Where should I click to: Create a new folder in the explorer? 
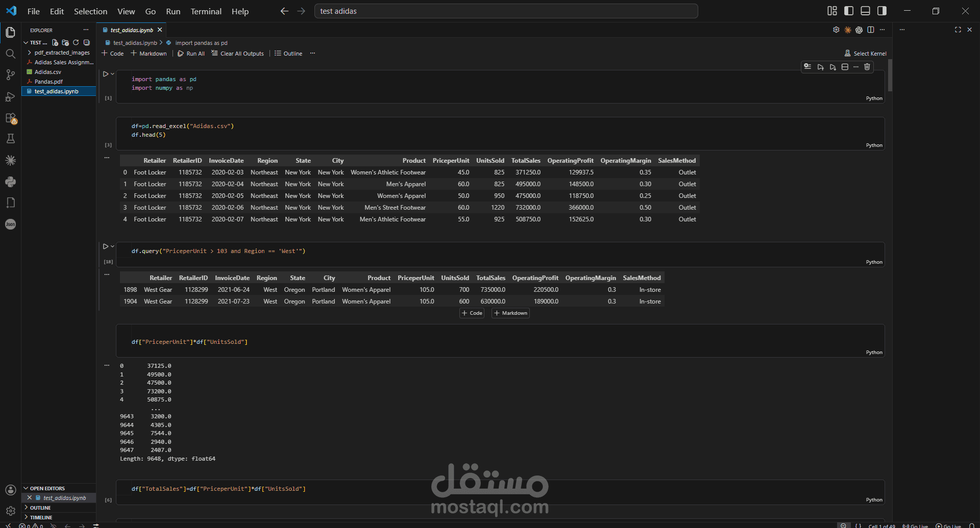point(65,43)
